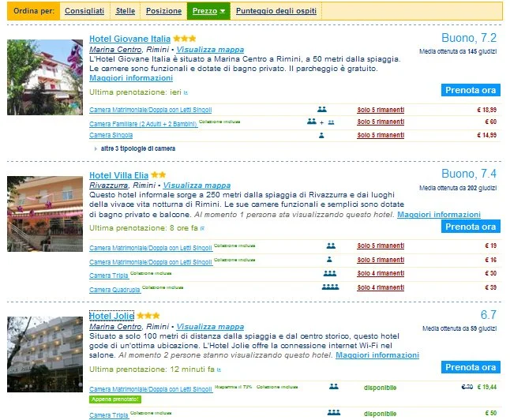
Task: Click single-person icon for Villa Elia €16 room
Action: click(x=329, y=259)
